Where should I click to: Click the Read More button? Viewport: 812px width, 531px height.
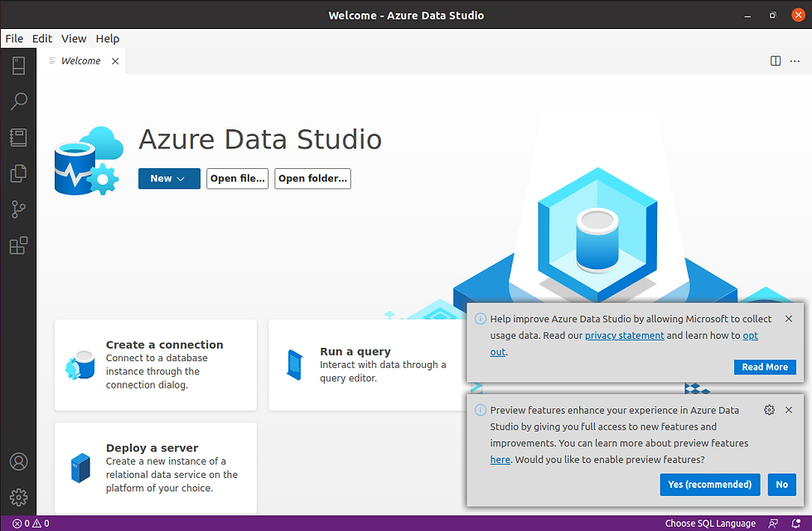tap(765, 367)
